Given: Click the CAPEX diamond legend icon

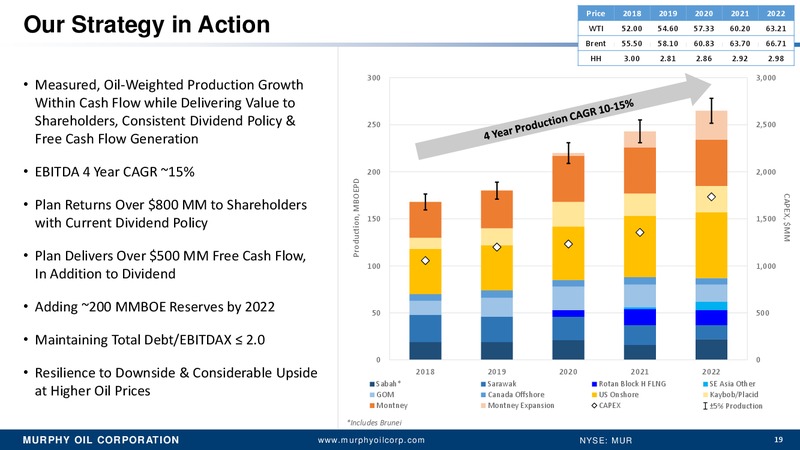Looking at the screenshot, I should pyautogui.click(x=594, y=406).
